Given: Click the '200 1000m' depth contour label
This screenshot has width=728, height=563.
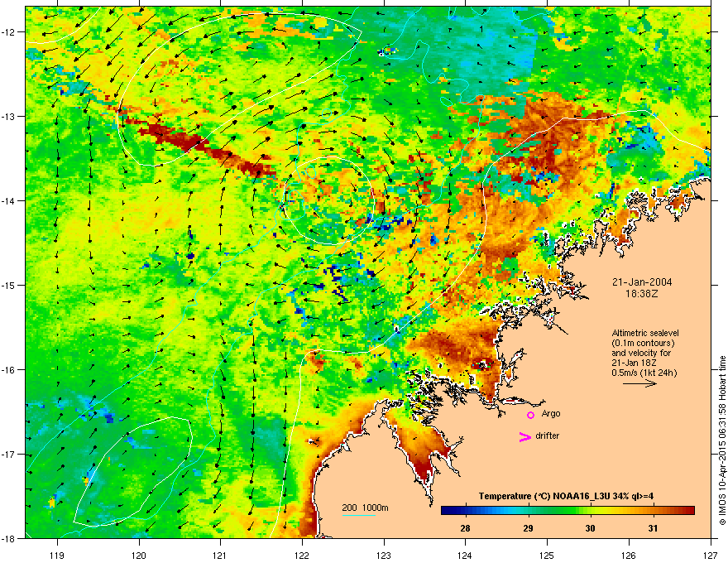Looking at the screenshot, I should pos(365,508).
